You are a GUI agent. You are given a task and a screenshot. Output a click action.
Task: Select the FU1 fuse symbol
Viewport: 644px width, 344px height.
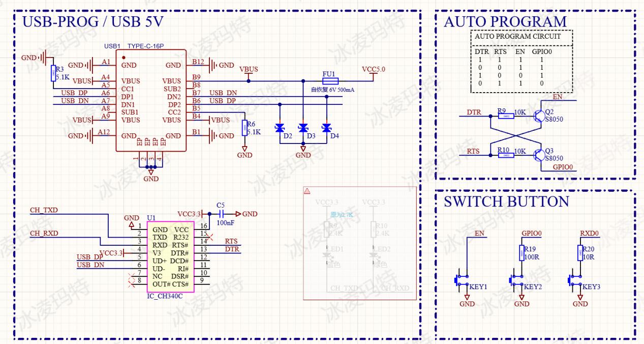click(x=330, y=81)
